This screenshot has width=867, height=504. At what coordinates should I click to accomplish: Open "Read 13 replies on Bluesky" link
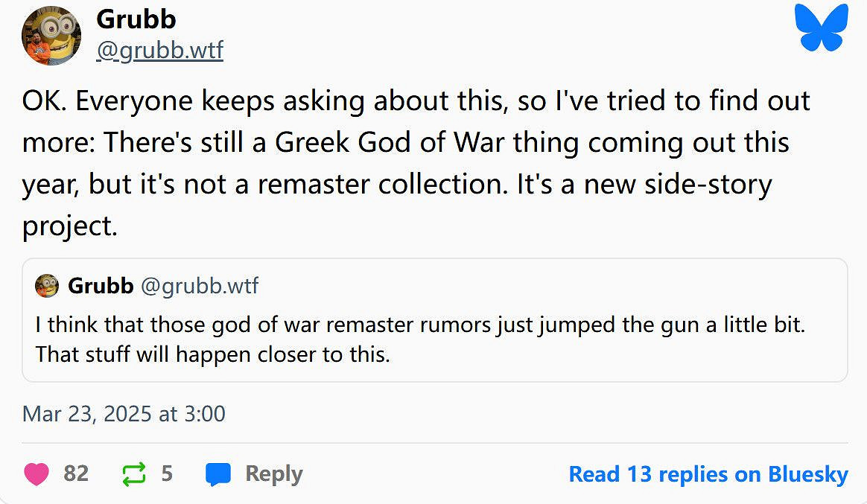click(x=708, y=474)
